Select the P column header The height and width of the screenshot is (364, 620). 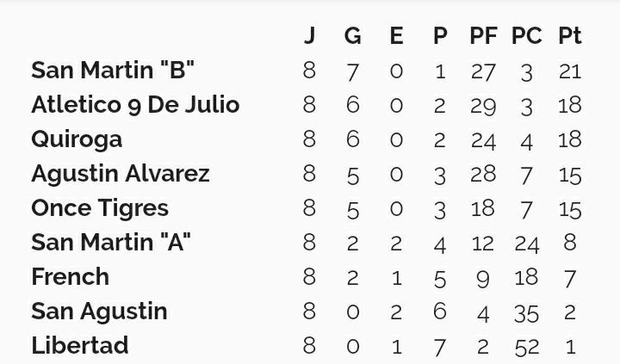pyautogui.click(x=440, y=35)
